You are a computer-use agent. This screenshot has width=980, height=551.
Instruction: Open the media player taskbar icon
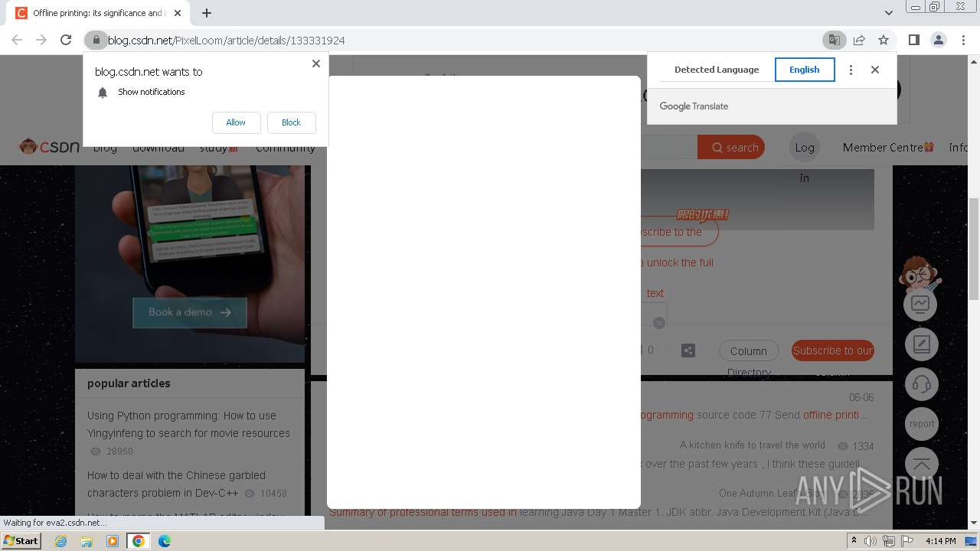click(x=113, y=541)
